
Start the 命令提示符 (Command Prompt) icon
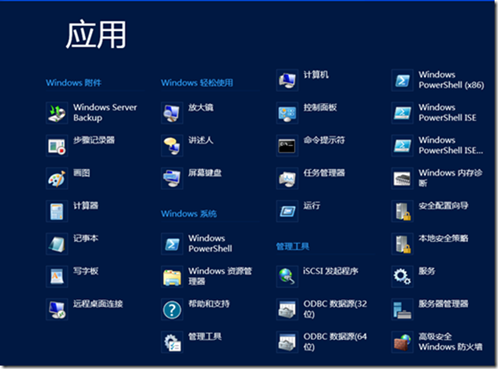287,146
